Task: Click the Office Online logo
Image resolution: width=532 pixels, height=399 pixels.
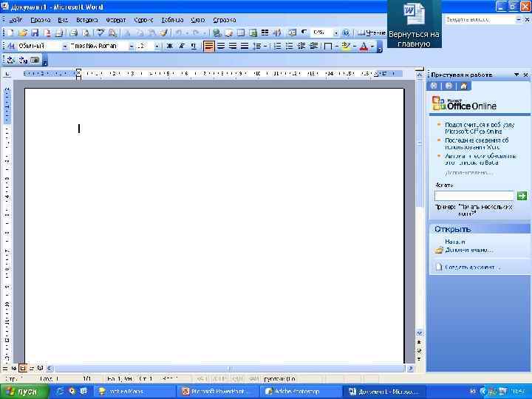Action: (464, 103)
